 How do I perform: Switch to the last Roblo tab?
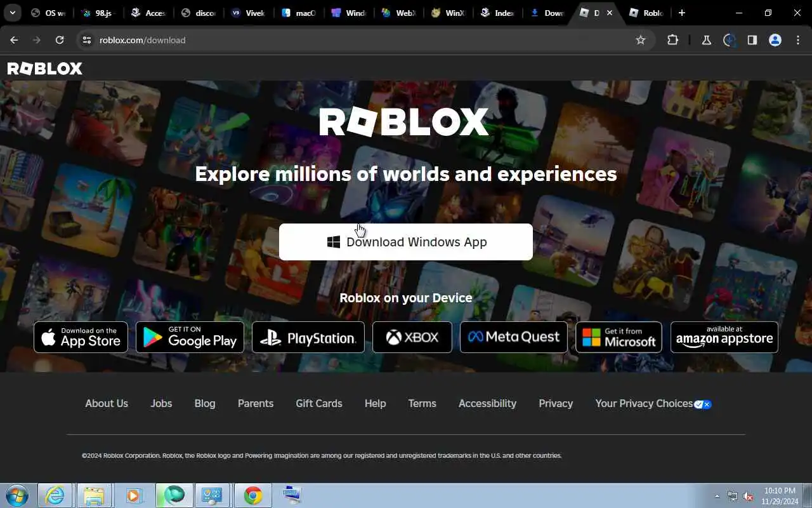(x=646, y=13)
